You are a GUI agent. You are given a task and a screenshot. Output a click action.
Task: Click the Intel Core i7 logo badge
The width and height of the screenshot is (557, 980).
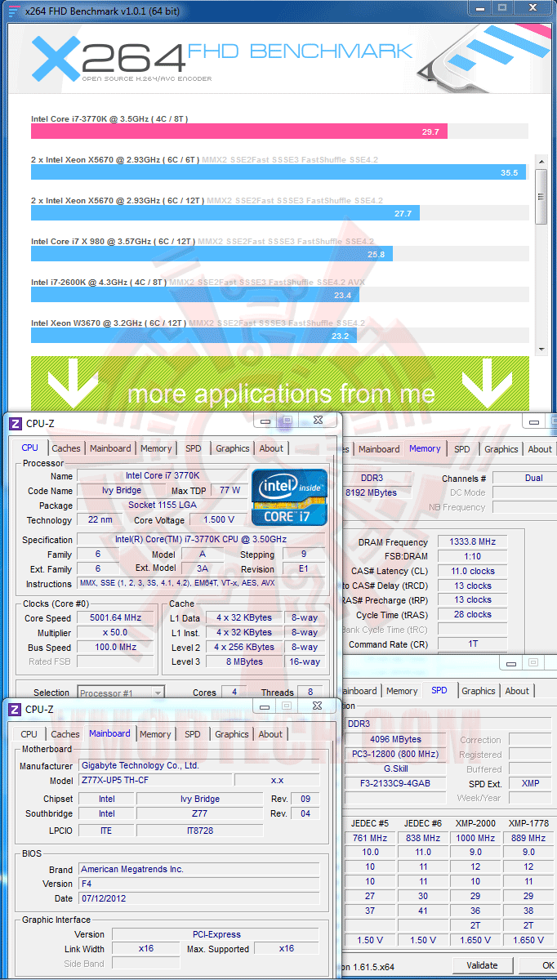(290, 497)
